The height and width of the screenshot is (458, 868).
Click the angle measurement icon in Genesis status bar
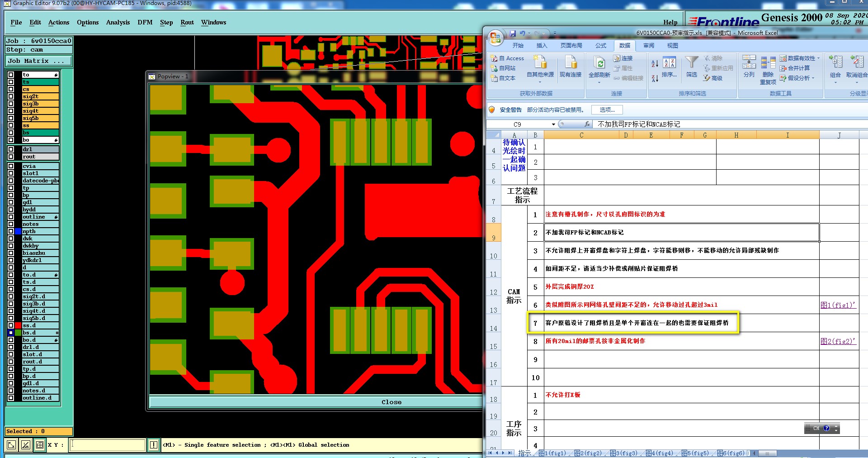[x=26, y=445]
